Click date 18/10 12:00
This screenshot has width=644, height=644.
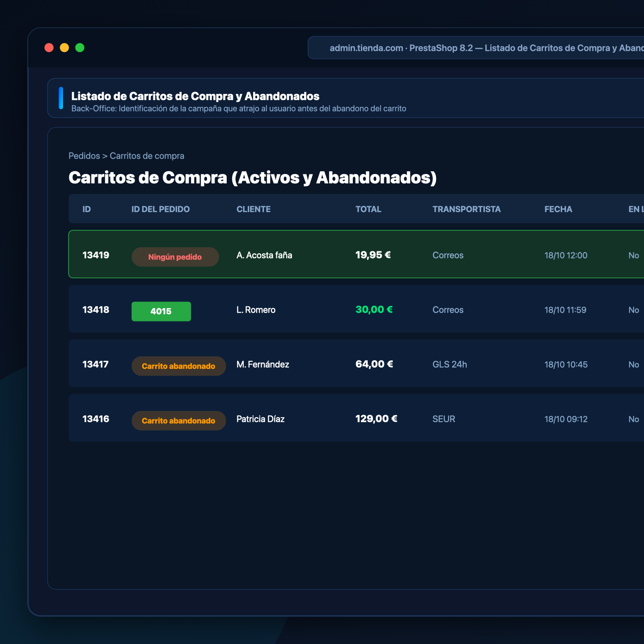(566, 255)
